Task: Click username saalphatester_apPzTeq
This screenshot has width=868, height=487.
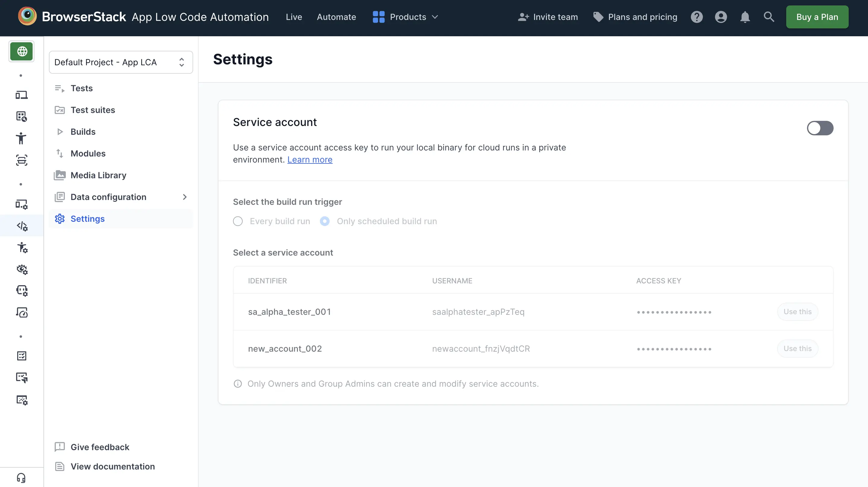Action: (x=478, y=312)
